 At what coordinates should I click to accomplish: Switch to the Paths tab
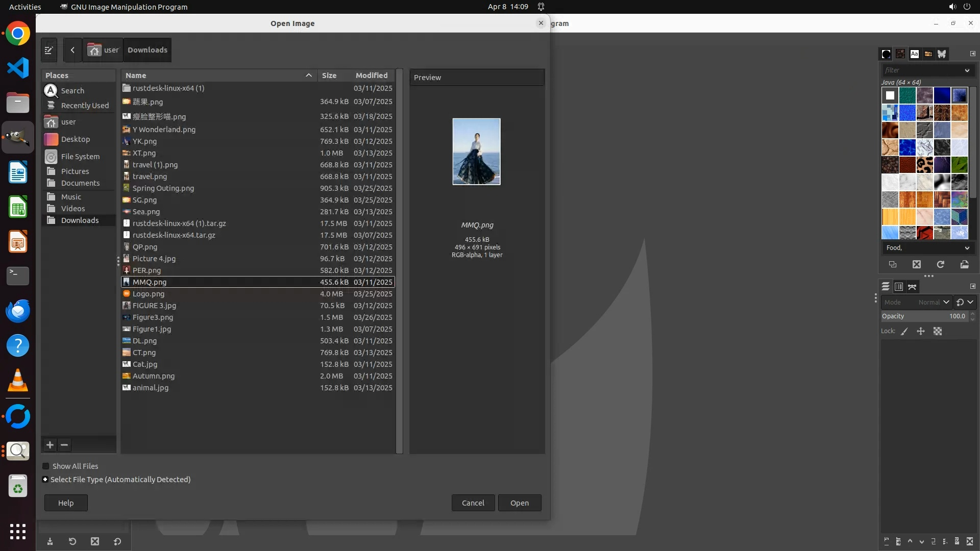pyautogui.click(x=912, y=287)
